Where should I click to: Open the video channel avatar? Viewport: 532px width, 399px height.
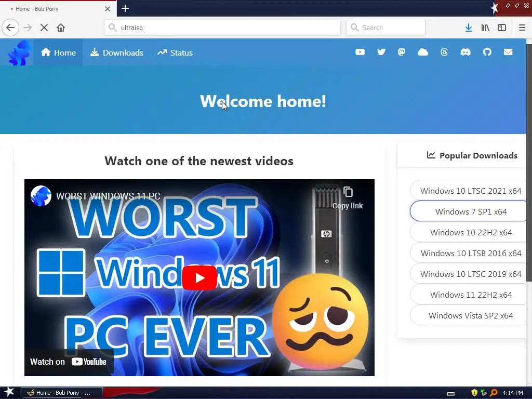tap(41, 196)
